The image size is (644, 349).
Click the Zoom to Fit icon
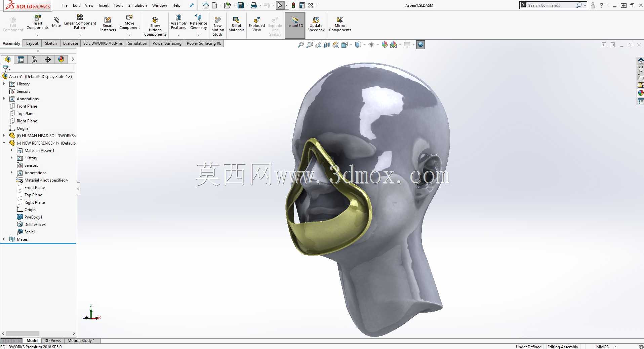point(301,45)
